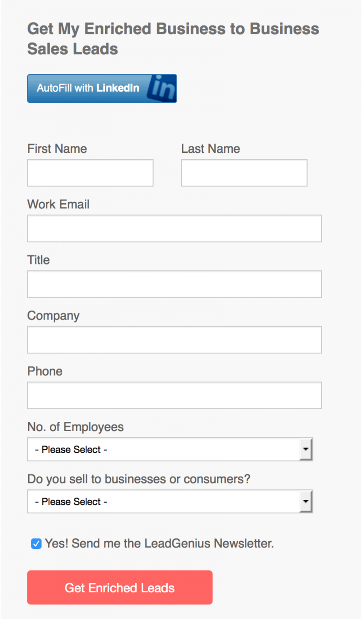Click the arrow on the sell-to dropdown
The image size is (364, 619).
click(306, 501)
